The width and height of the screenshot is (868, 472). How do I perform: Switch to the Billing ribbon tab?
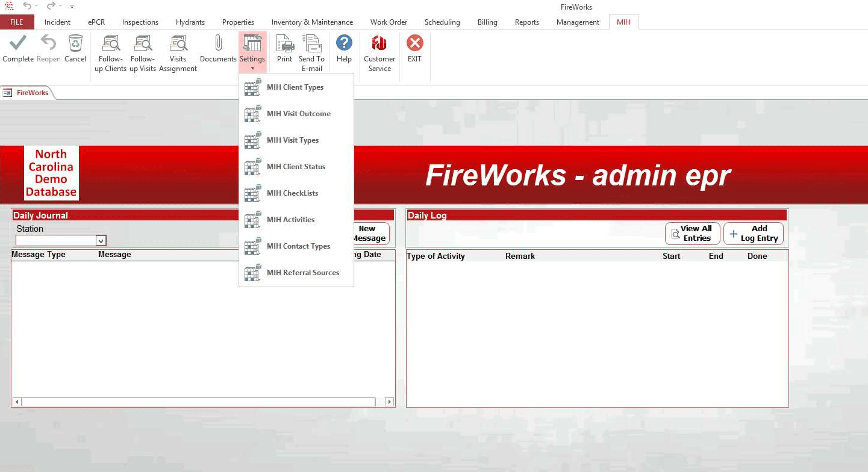tap(487, 22)
